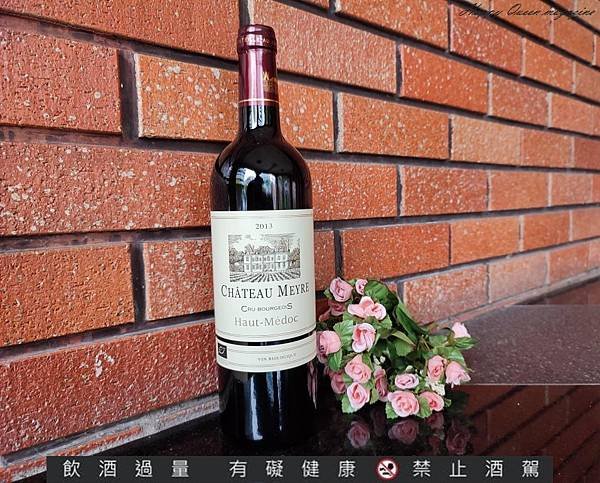Select the 2013 vintage year on label
Image resolution: width=600 pixels, height=483 pixels.
(264, 226)
